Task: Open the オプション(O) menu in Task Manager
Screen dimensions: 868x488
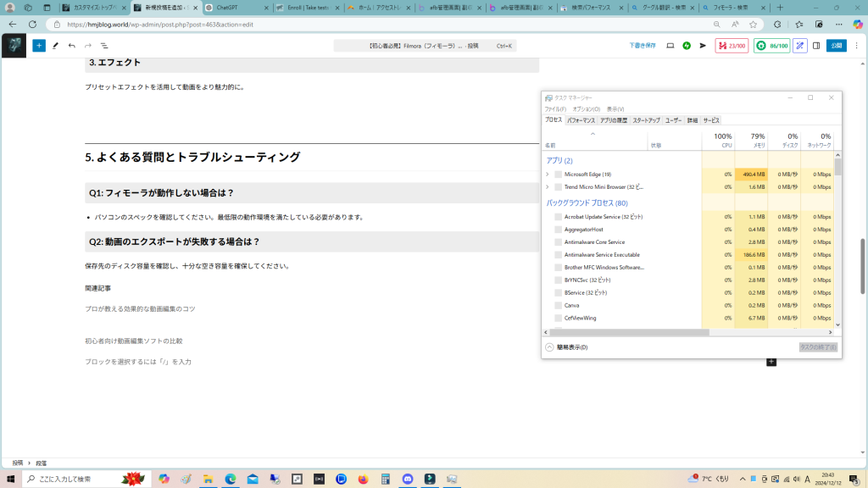Action: 586,109
